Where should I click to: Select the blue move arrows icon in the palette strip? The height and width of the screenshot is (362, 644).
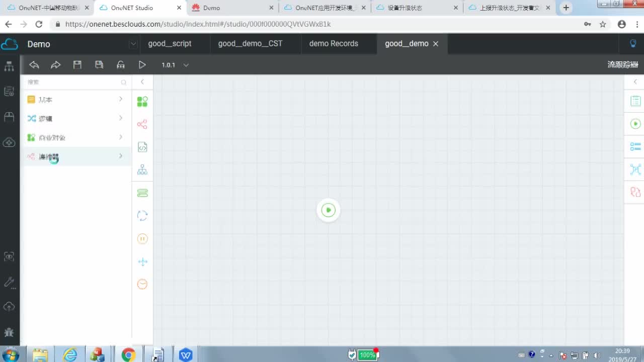142,261
